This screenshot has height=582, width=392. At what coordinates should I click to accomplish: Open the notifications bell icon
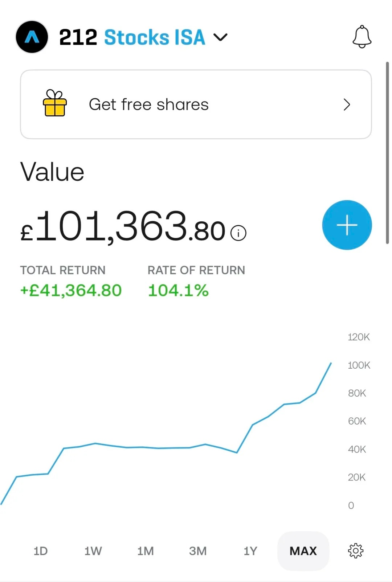pyautogui.click(x=362, y=37)
